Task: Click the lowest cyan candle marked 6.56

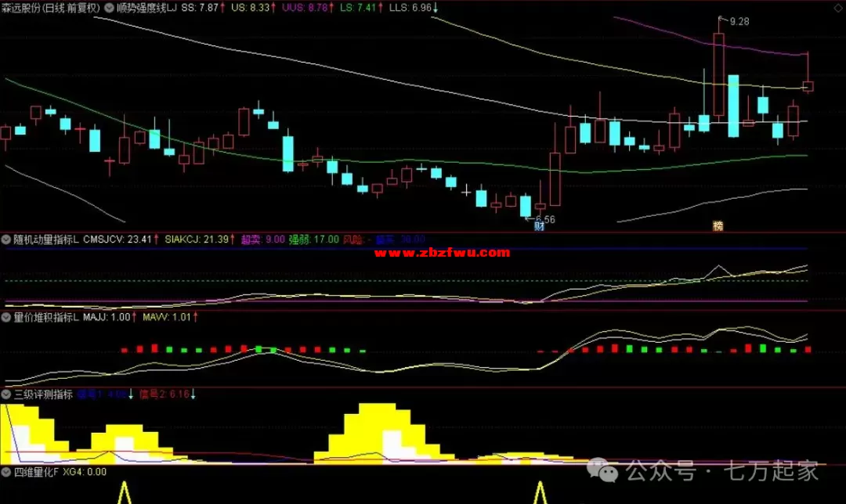Action: click(x=526, y=206)
